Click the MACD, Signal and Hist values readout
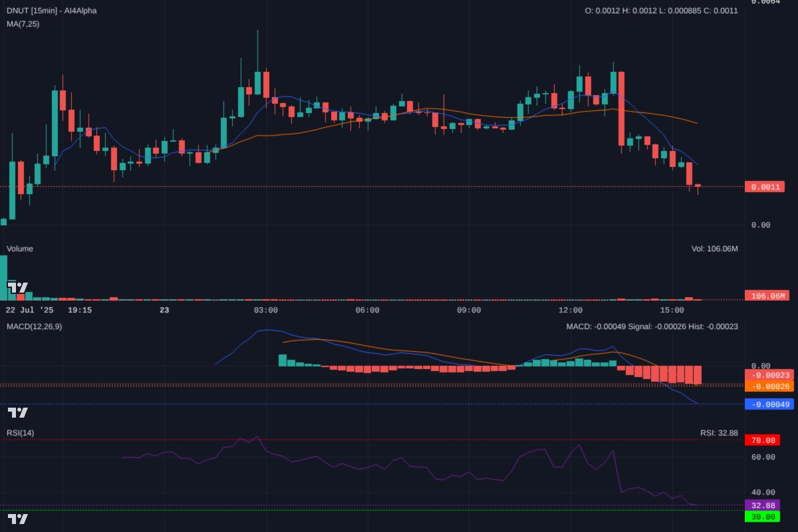798x532 pixels. pos(652,327)
